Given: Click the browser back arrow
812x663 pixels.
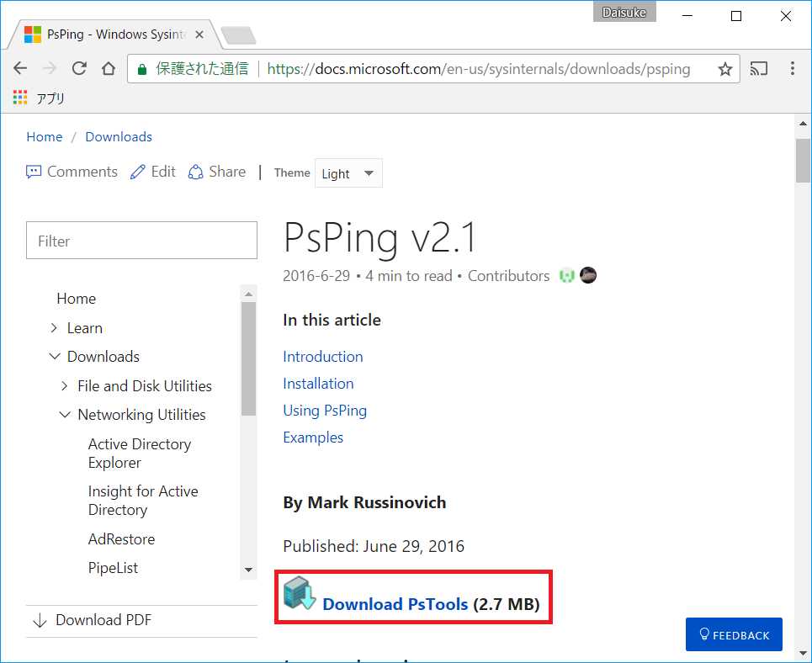Looking at the screenshot, I should pos(20,68).
